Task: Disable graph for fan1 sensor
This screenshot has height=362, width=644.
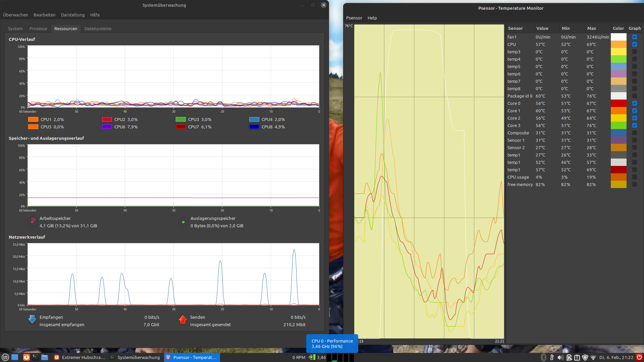Action: point(635,37)
